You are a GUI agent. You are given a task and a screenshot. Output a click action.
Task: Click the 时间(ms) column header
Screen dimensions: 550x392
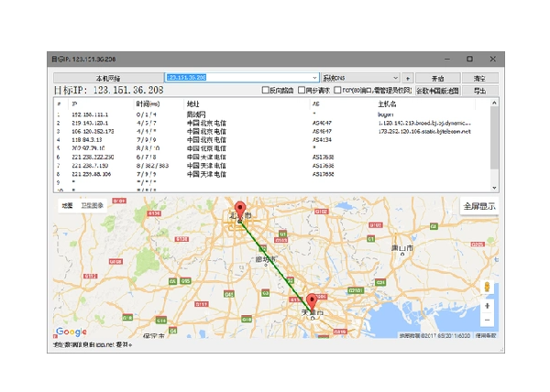pos(159,104)
